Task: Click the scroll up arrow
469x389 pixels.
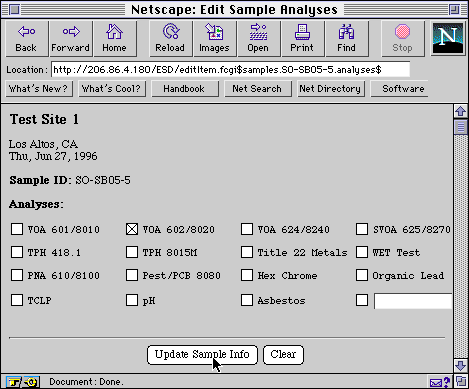Action: pos(461,111)
